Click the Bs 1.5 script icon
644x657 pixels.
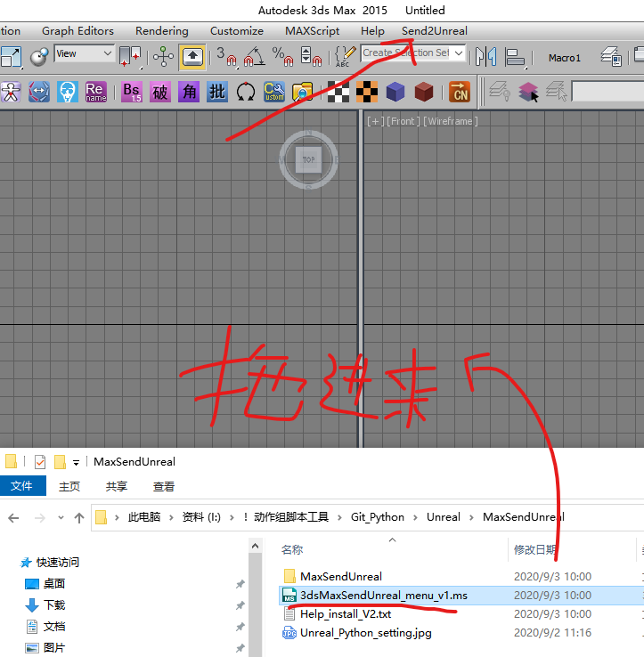[x=132, y=92]
